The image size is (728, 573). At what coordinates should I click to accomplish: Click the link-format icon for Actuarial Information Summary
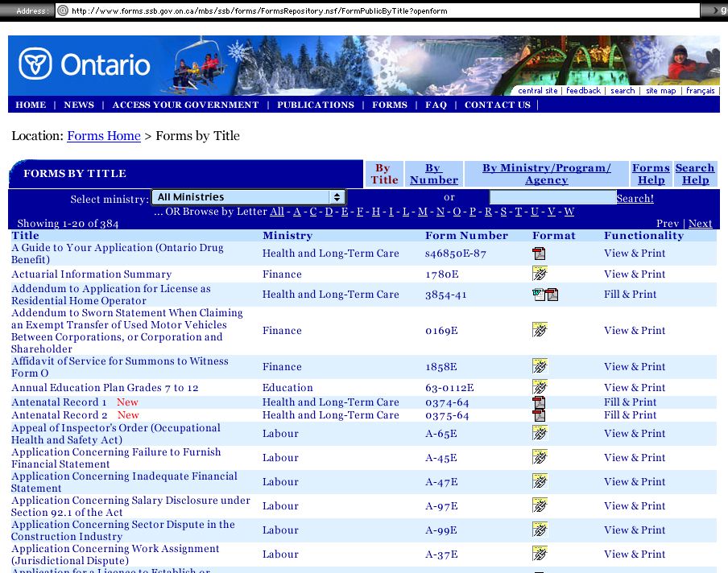tap(540, 274)
